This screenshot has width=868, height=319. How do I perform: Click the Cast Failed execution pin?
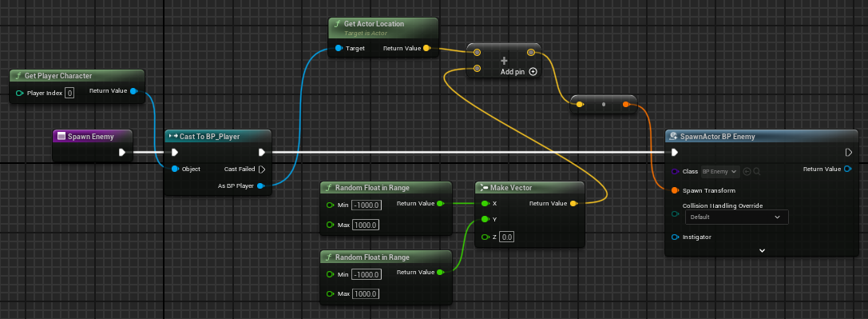click(x=262, y=169)
